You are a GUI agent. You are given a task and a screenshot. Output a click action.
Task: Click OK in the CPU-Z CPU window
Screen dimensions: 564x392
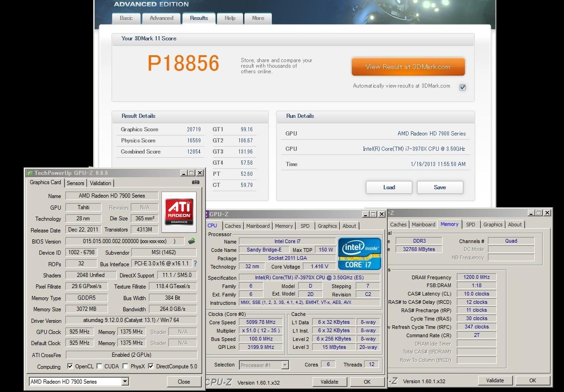point(367,382)
